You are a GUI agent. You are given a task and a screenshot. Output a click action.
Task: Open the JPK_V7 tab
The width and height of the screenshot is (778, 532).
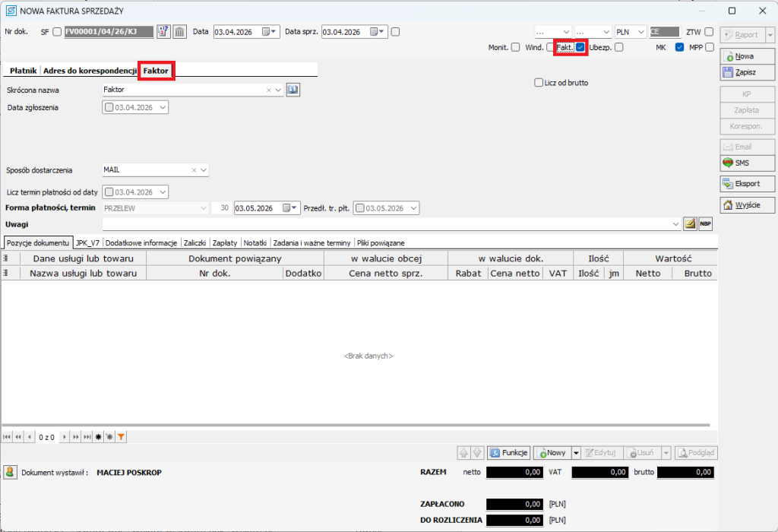click(x=88, y=242)
